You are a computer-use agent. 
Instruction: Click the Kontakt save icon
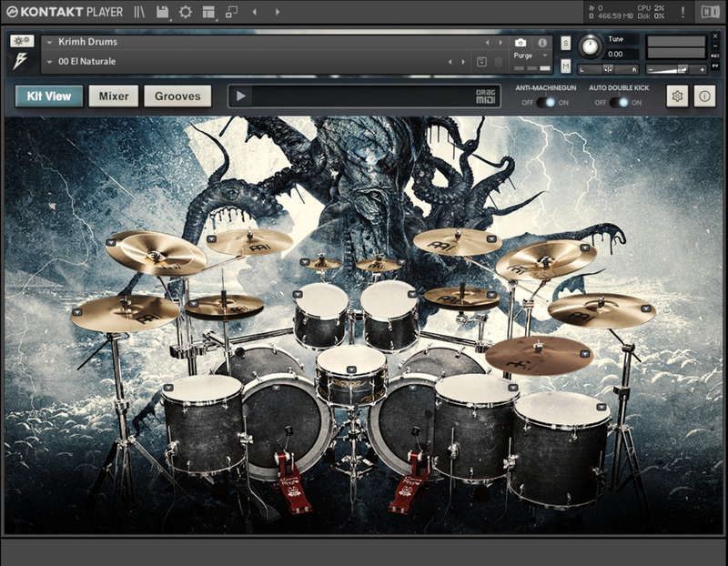[162, 12]
